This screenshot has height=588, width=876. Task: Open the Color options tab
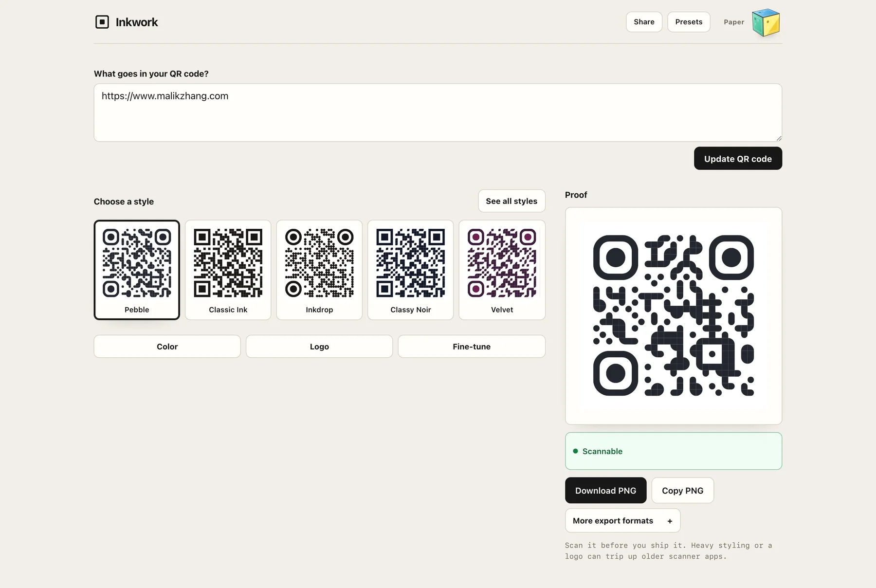point(167,346)
